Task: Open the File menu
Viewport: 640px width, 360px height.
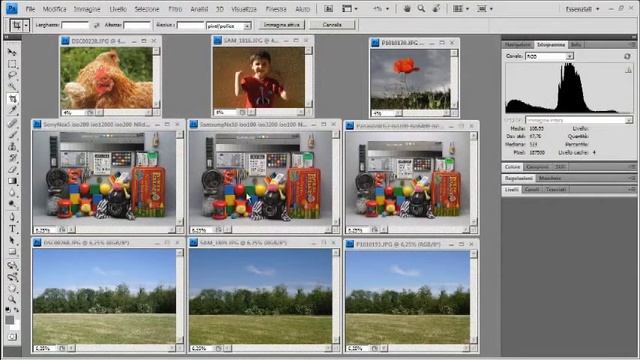Action: point(30,9)
